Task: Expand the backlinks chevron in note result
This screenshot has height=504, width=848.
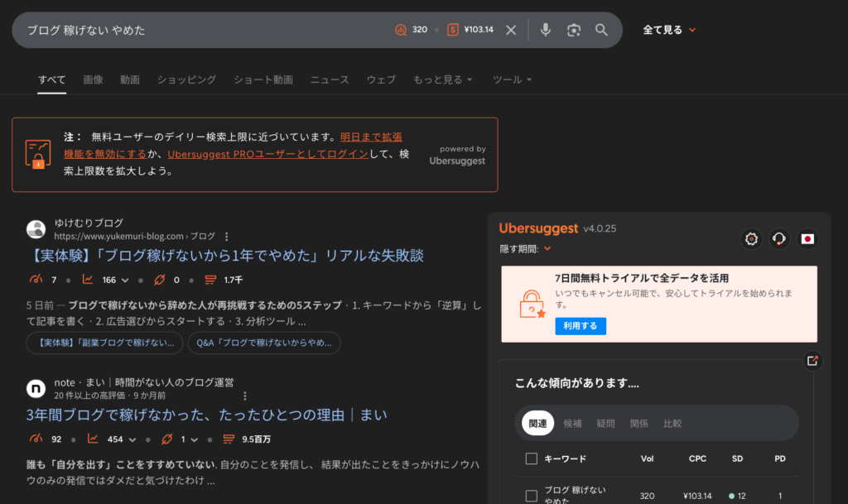Action: coord(194,439)
